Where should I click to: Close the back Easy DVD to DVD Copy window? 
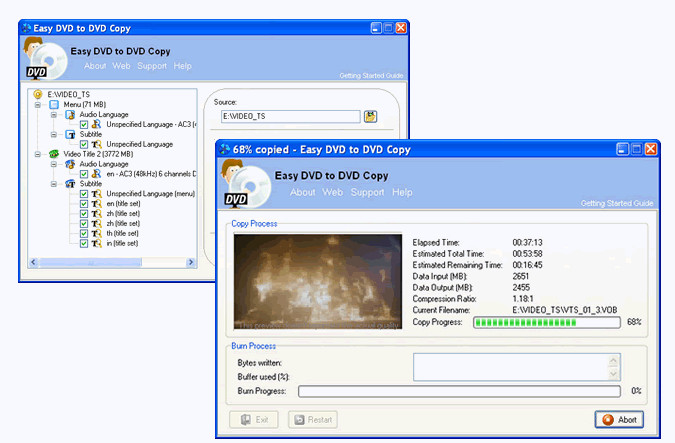[x=401, y=28]
